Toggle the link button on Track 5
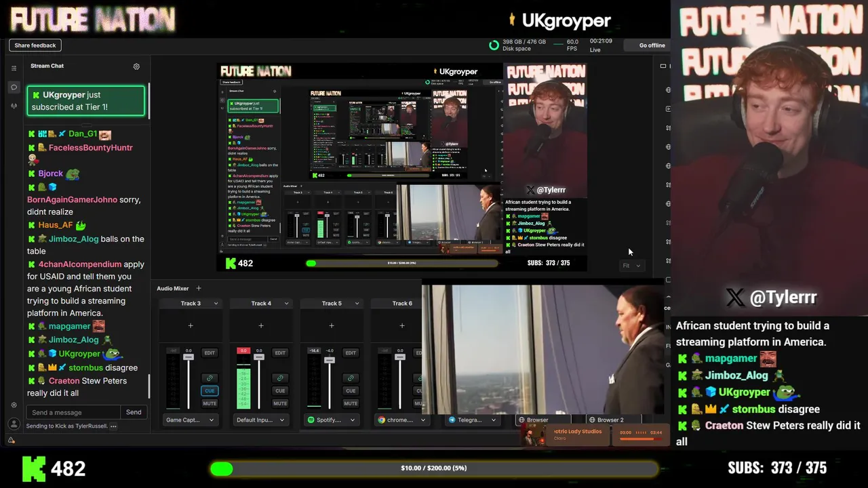The width and height of the screenshot is (868, 488). 351,378
